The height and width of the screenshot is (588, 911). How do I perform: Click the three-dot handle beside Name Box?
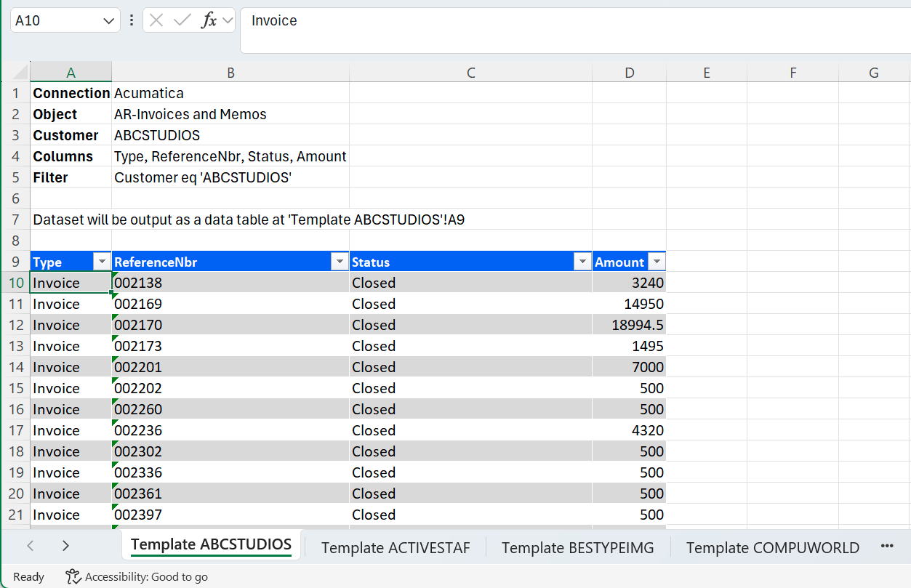(132, 20)
